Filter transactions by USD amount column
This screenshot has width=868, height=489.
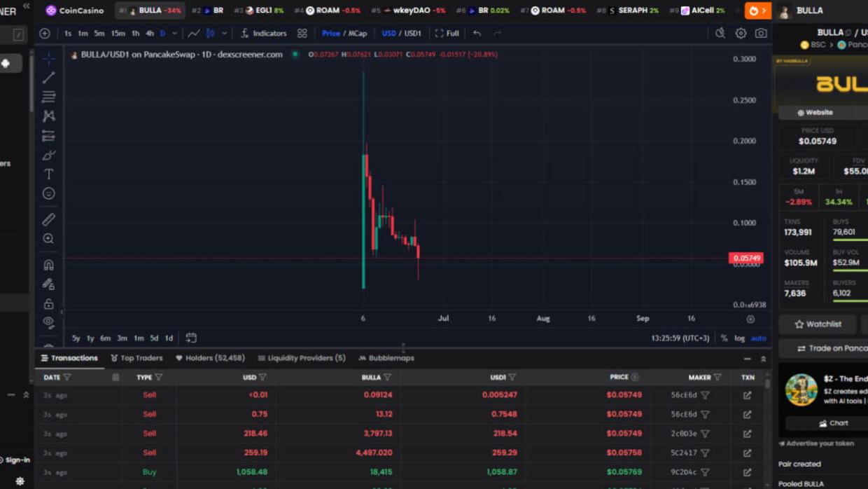click(x=262, y=378)
